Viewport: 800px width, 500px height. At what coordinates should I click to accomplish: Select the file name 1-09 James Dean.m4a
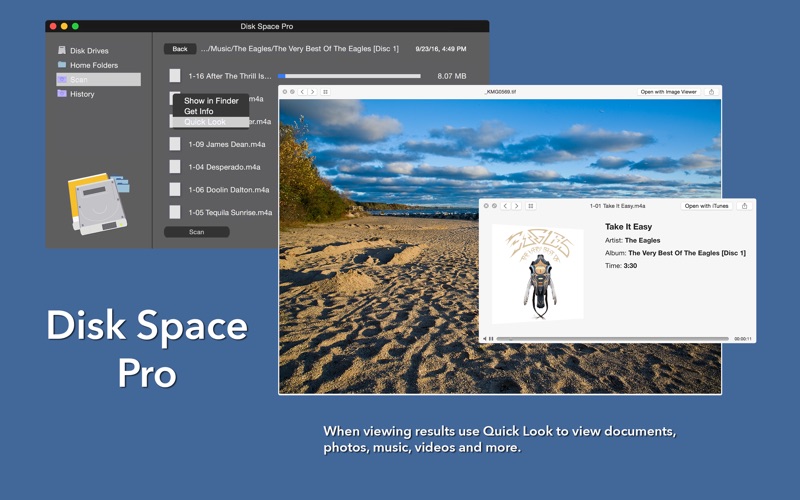227,144
